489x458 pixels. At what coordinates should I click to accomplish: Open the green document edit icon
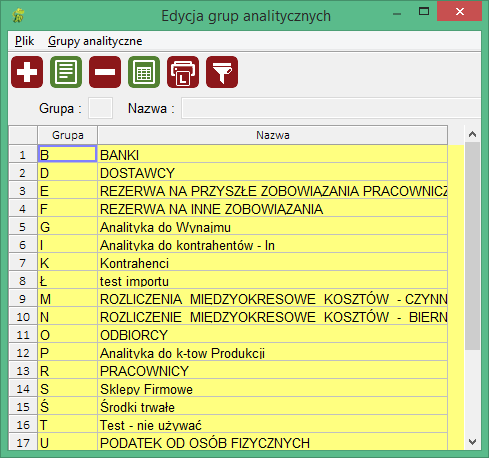click(66, 72)
